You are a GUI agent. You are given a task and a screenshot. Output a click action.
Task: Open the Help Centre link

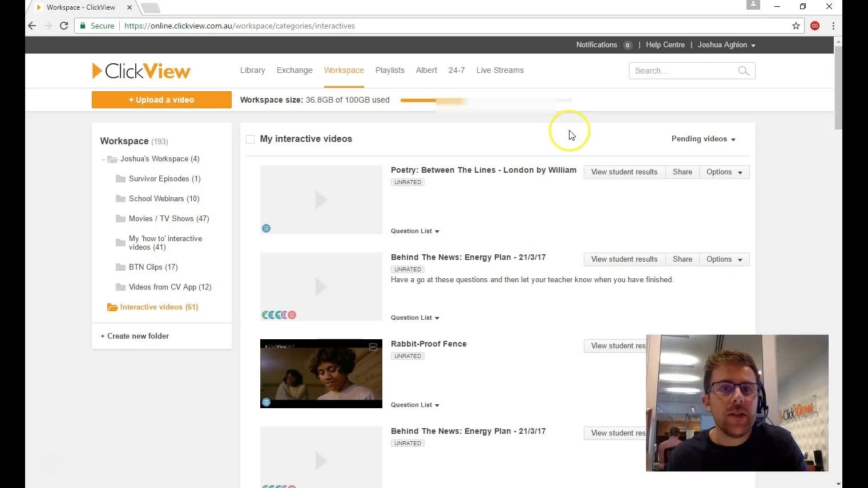click(x=665, y=45)
